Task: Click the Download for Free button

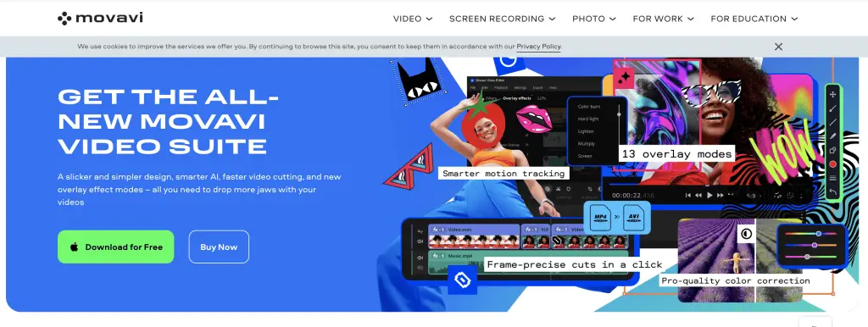Action: pos(115,247)
